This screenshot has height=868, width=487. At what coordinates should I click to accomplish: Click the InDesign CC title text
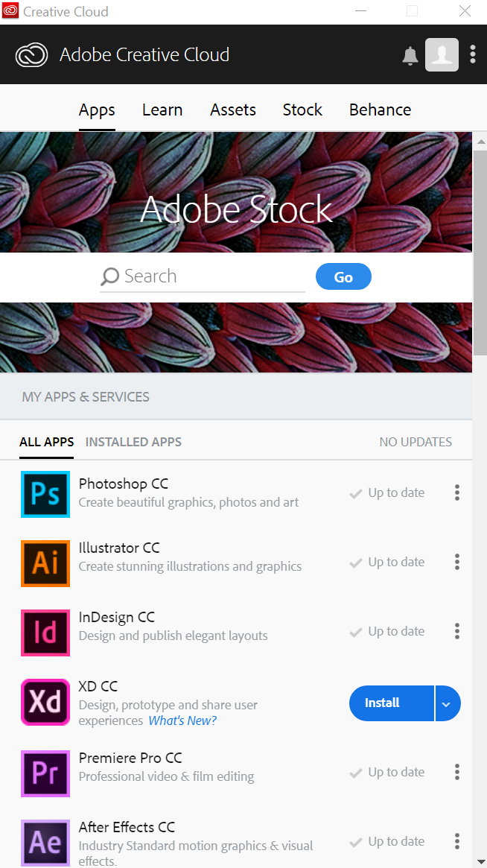(x=117, y=617)
